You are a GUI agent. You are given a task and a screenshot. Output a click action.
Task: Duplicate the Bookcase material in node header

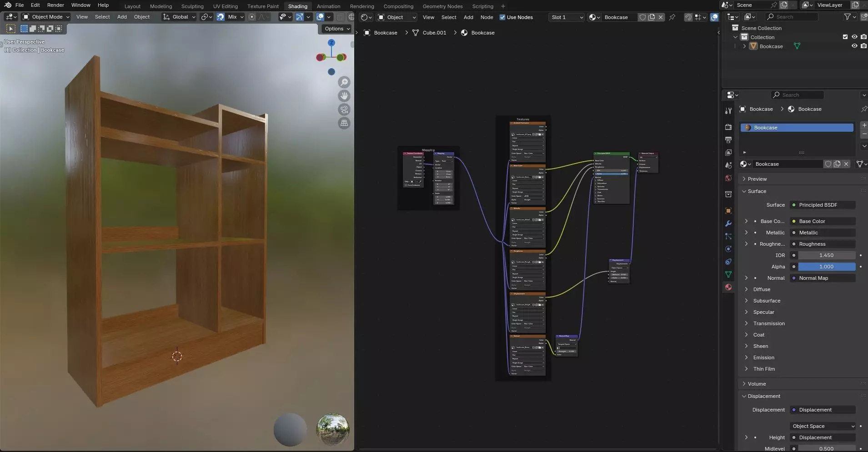point(652,17)
